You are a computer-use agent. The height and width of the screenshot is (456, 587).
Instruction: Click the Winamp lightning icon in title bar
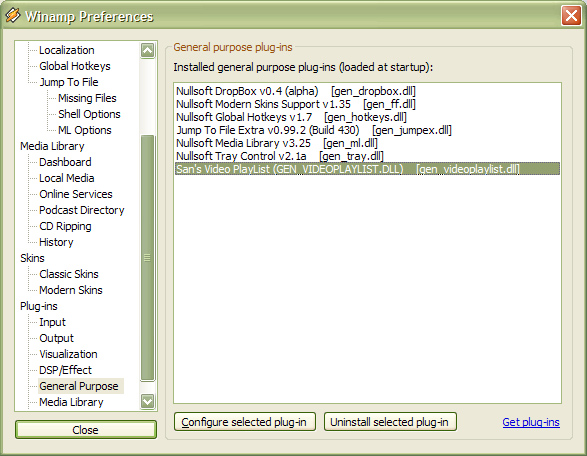coord(12,15)
